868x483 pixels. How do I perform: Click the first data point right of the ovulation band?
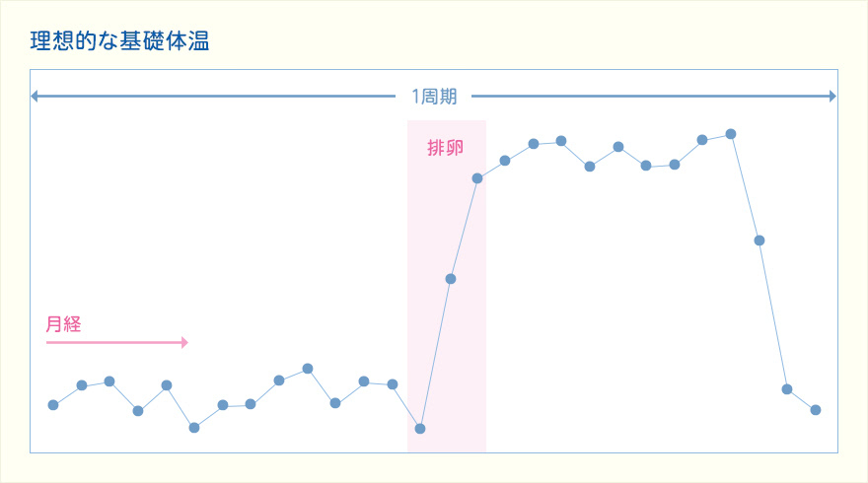505,161
